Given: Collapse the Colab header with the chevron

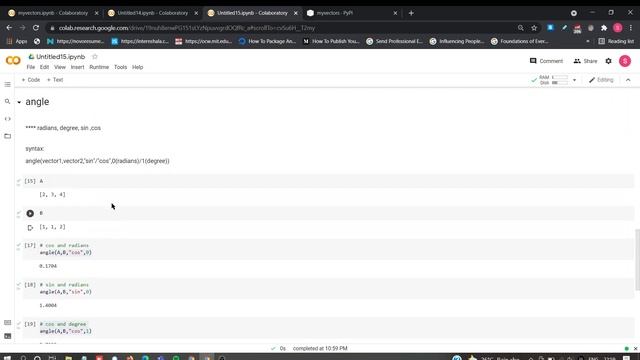Looking at the screenshot, I should coord(628,80).
